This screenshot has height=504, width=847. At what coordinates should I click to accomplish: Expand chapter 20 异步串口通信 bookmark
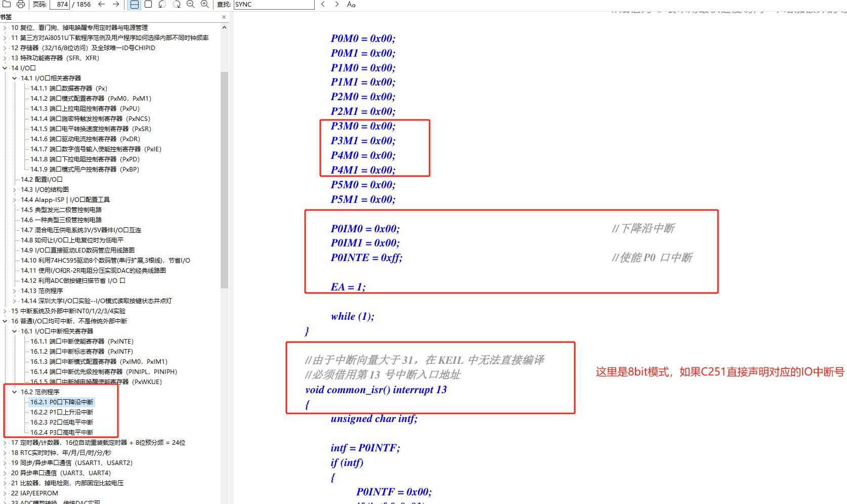[5, 473]
